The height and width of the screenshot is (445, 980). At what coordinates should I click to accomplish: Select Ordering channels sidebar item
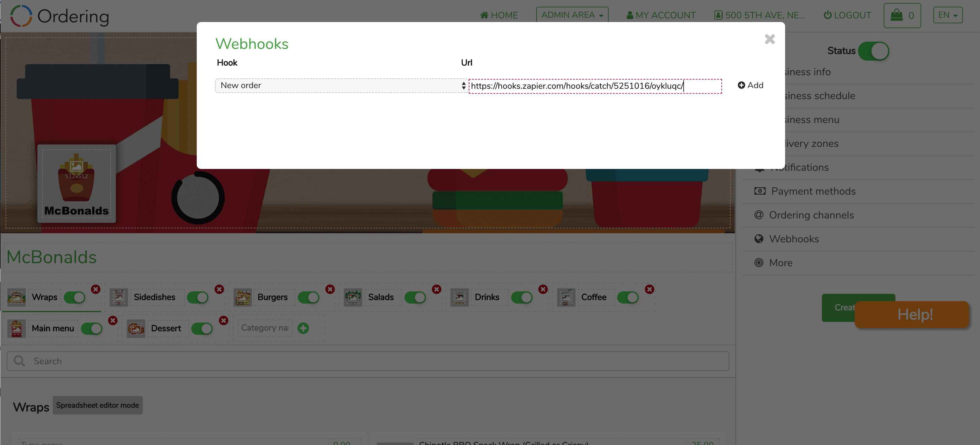coord(811,215)
